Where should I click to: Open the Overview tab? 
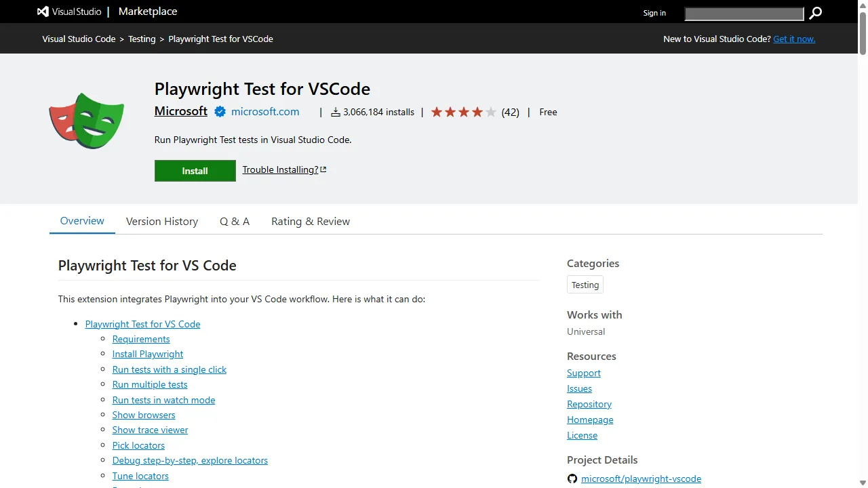[82, 221]
